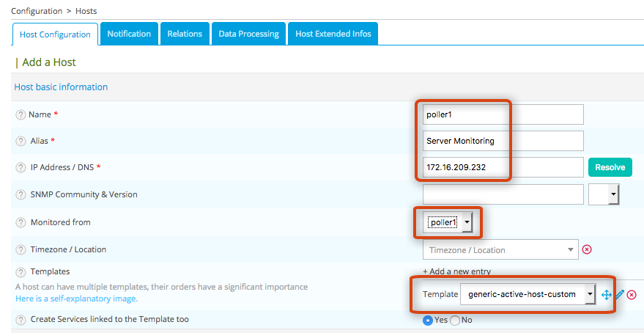This screenshot has height=333, width=644.
Task: Open help icon for IP Address / DNS
Action: tap(21, 168)
